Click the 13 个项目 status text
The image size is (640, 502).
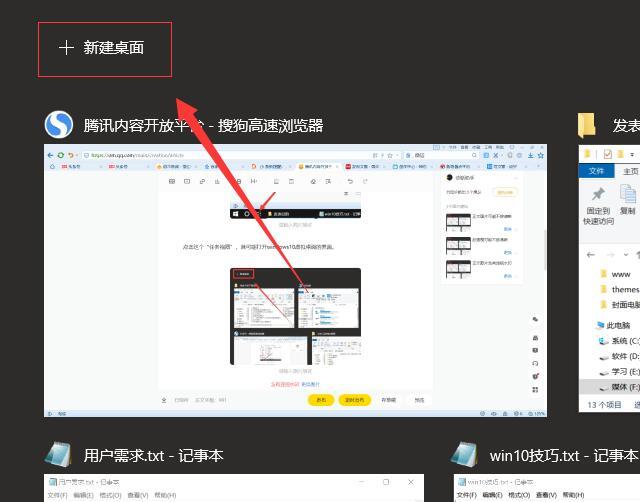[x=604, y=405]
